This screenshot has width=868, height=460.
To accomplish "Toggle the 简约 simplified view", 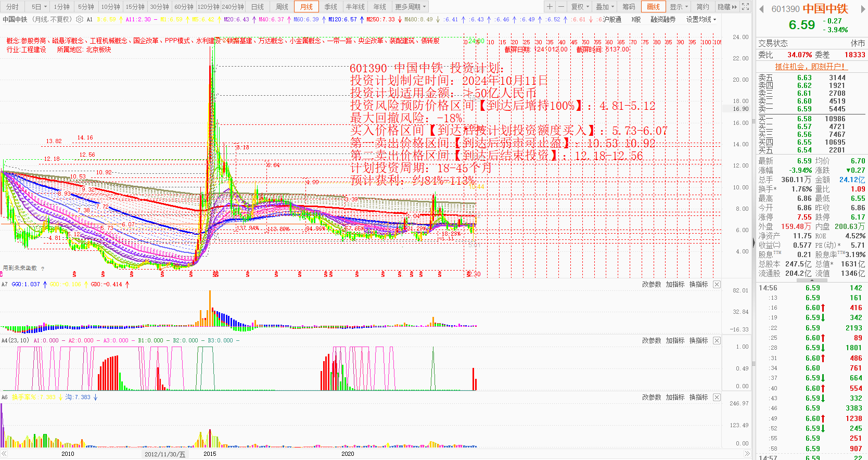I will tap(703, 7).
